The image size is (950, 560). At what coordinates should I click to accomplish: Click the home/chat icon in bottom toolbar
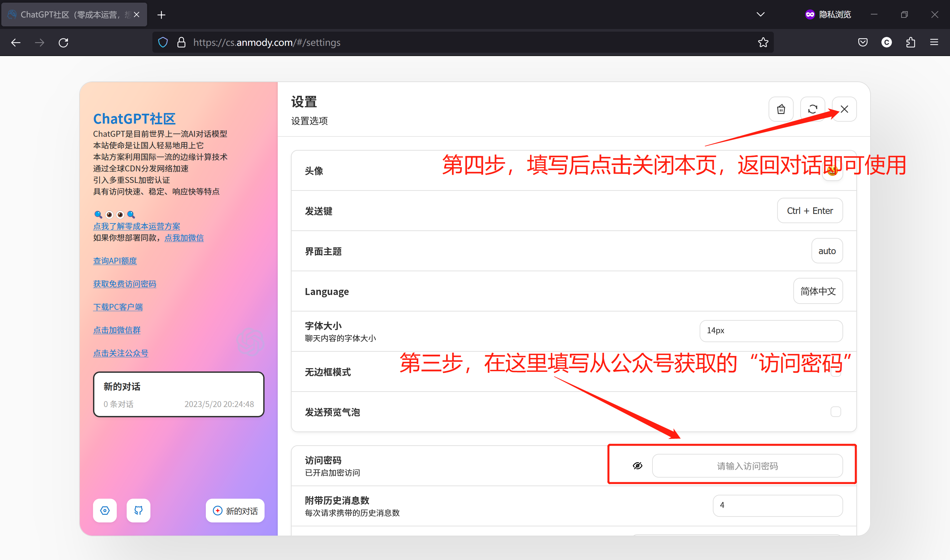point(105,511)
